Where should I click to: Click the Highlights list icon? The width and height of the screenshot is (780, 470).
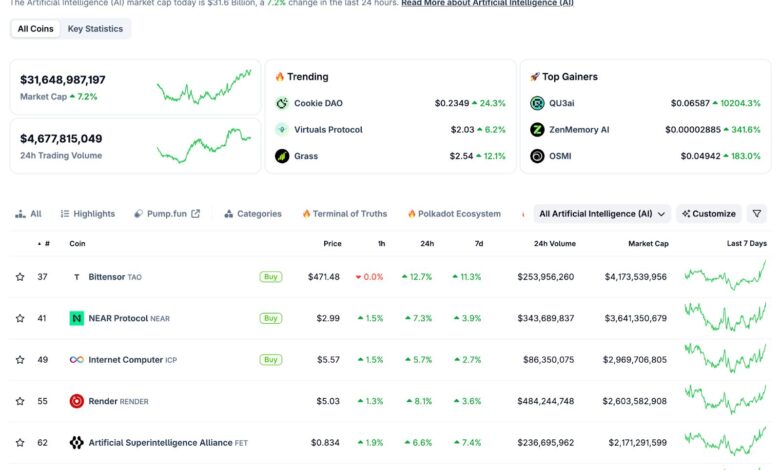pyautogui.click(x=65, y=214)
